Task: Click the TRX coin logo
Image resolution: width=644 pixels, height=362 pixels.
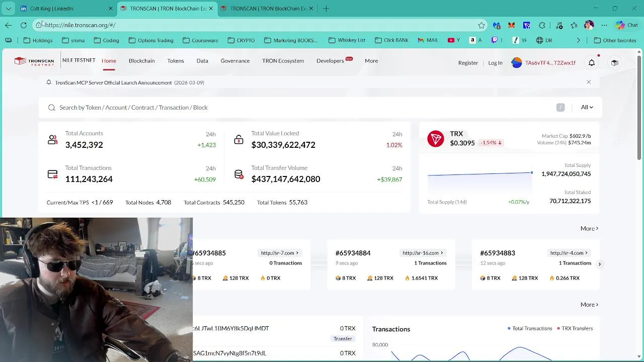Action: (x=436, y=139)
